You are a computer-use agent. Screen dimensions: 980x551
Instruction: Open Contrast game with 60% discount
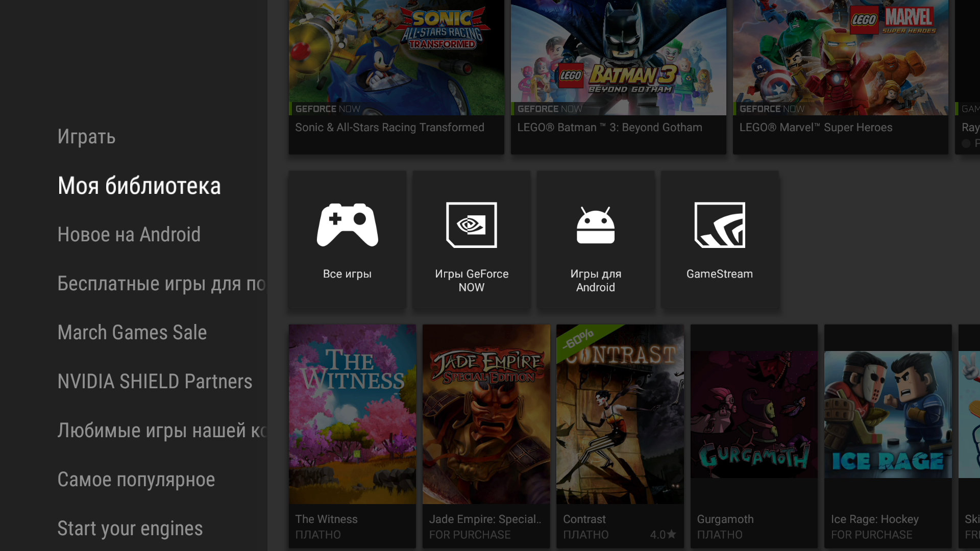620,414
